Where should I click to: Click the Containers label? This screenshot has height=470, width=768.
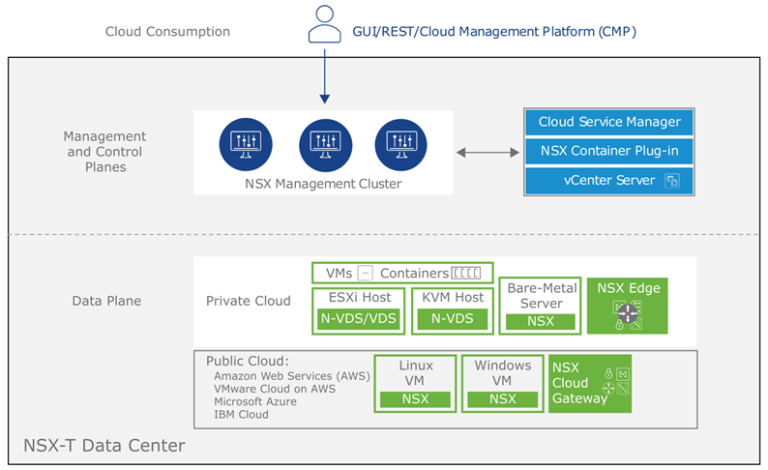click(414, 273)
